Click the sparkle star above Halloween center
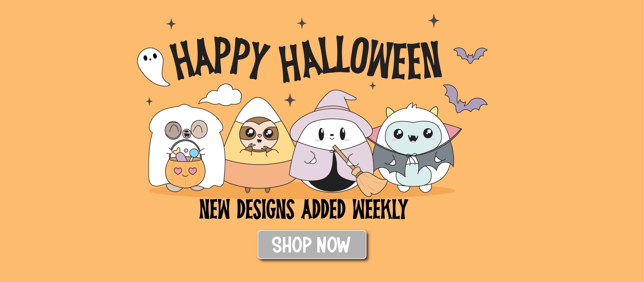644x282 pixels. tap(302, 23)
